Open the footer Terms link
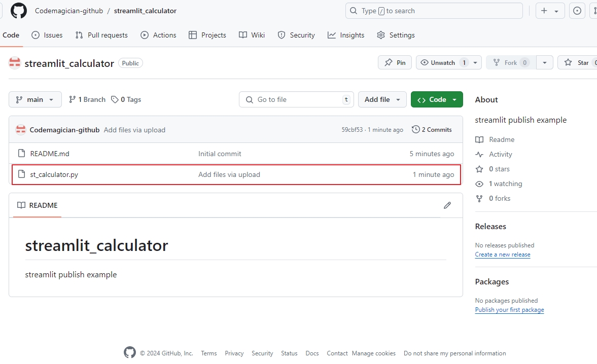This screenshot has height=364, width=597. (x=208, y=353)
